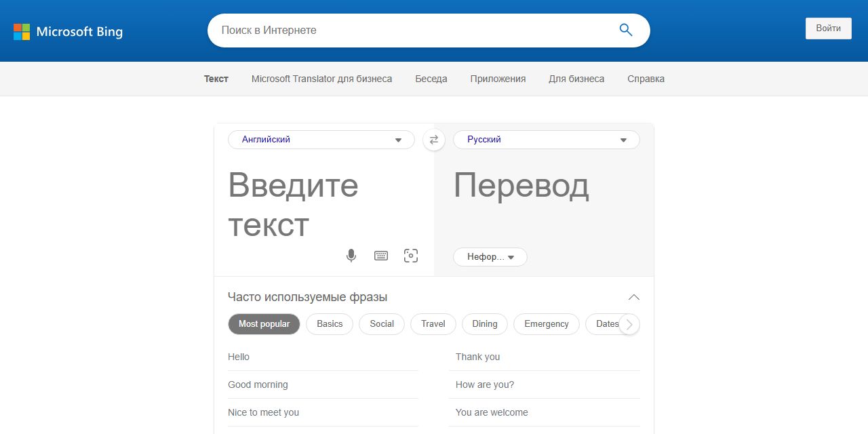Select the Basics phrase category
868x434 pixels.
pos(330,324)
